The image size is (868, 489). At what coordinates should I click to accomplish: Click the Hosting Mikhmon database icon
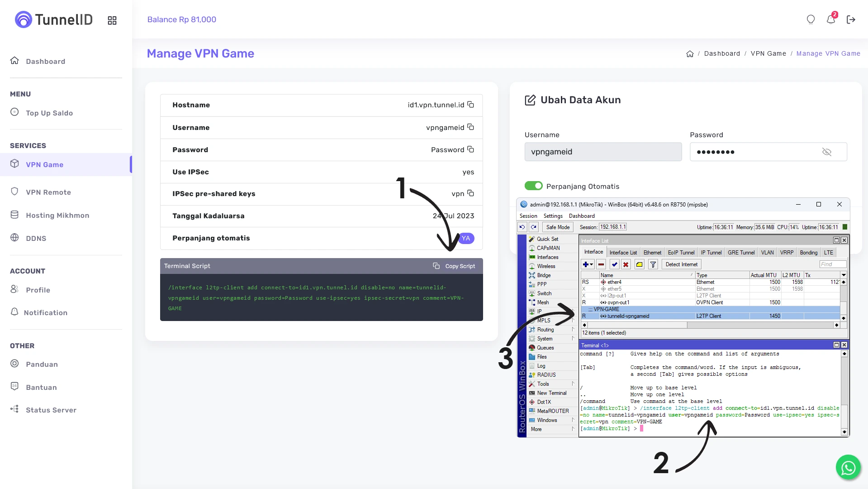14,215
